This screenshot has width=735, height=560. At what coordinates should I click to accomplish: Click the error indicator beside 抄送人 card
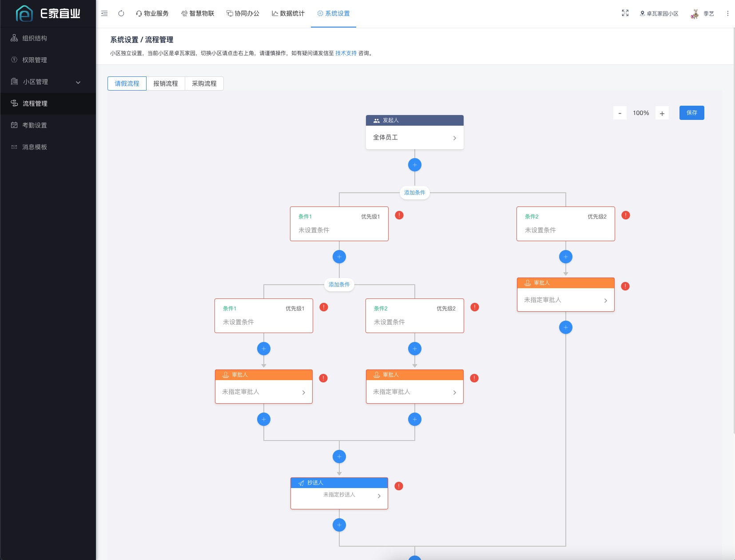[398, 486]
